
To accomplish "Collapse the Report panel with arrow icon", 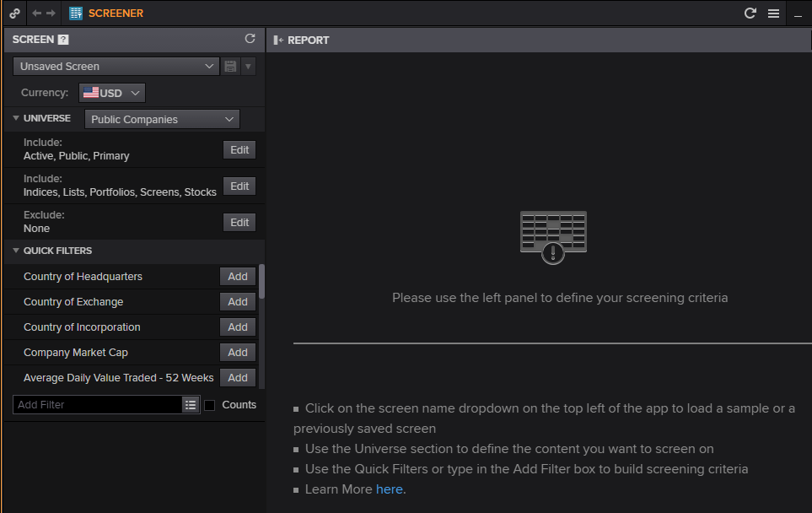I will [x=277, y=40].
